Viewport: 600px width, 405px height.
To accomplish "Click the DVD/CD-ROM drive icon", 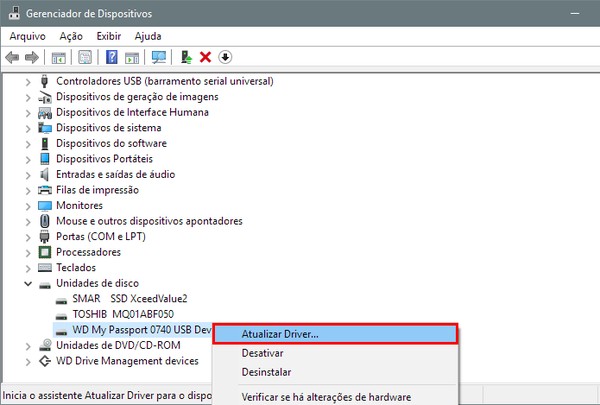I will coord(45,345).
